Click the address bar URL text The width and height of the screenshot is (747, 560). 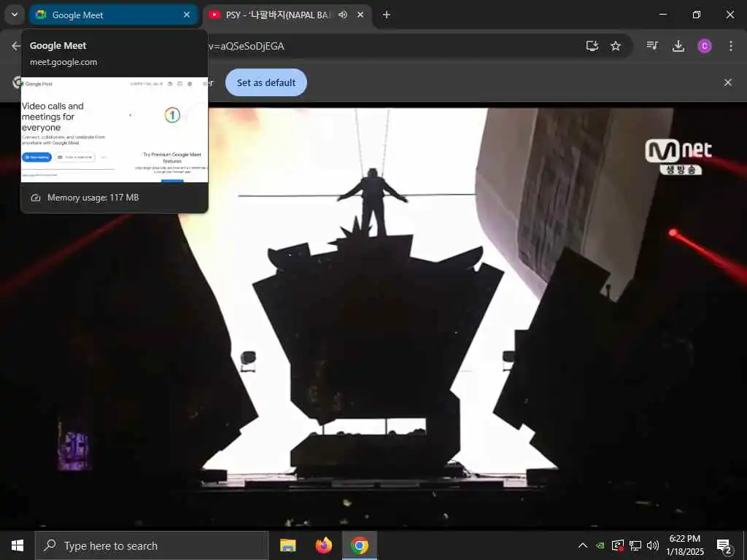[247, 46]
